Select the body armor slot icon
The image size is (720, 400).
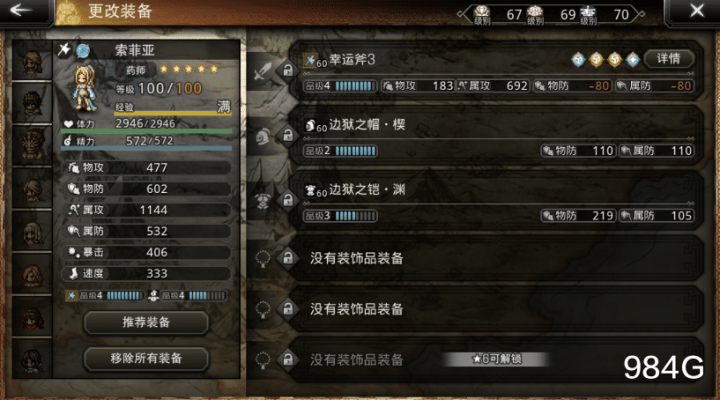263,201
